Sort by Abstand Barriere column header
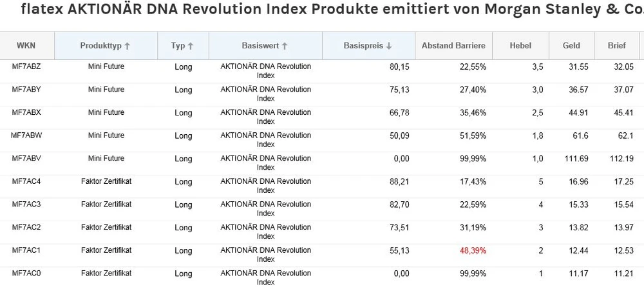Viewport: 644px width, 289px height. 453,46
